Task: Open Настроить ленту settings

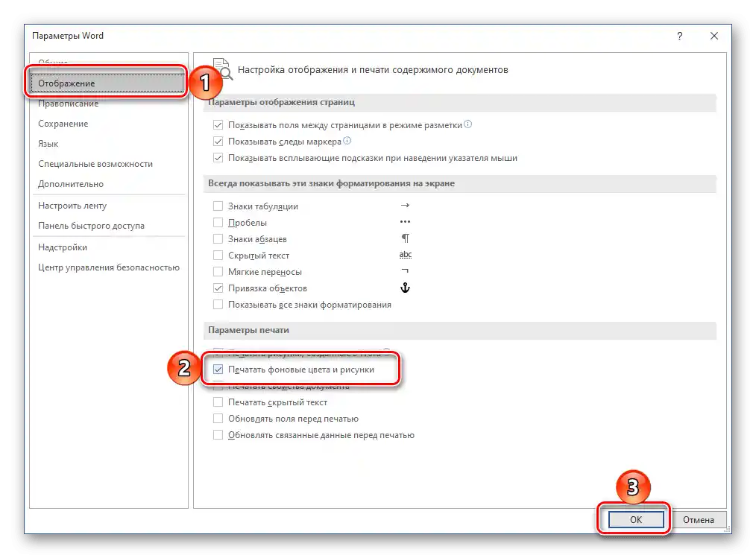Action: [x=72, y=206]
